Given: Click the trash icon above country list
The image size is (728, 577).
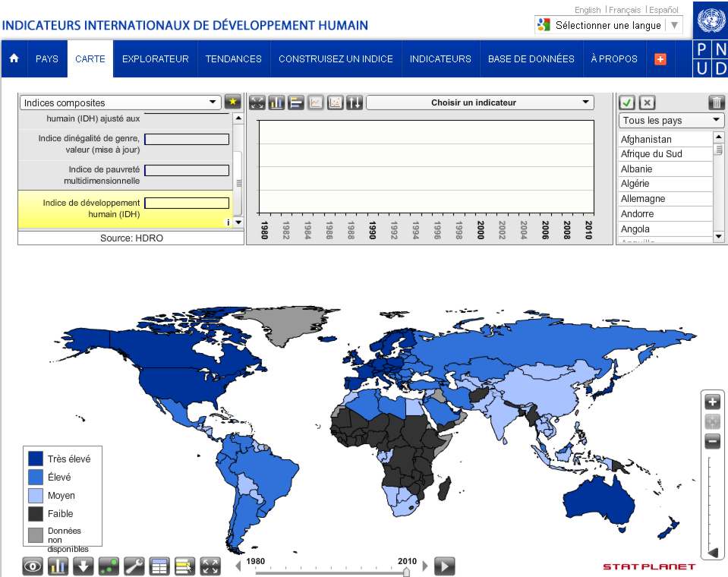Looking at the screenshot, I should [x=716, y=102].
